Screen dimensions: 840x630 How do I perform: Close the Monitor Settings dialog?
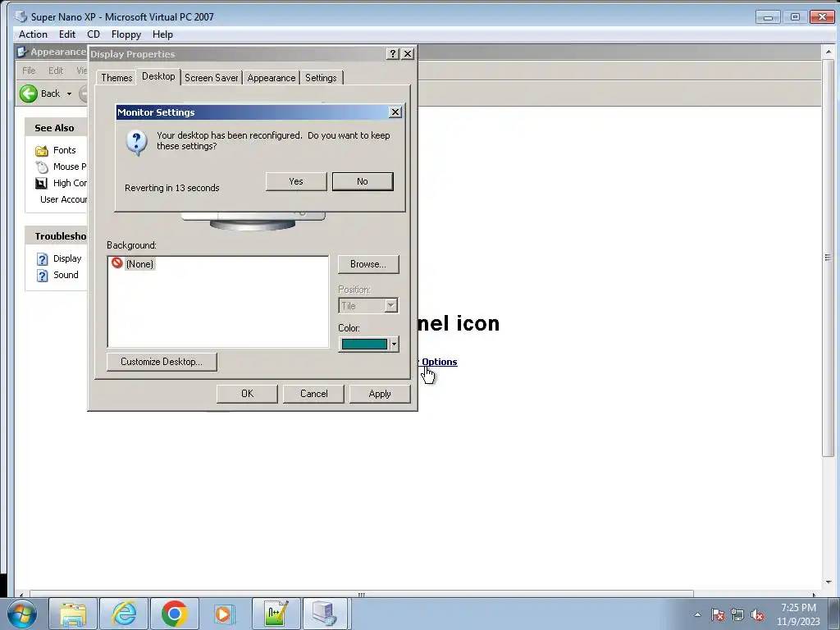tap(395, 112)
